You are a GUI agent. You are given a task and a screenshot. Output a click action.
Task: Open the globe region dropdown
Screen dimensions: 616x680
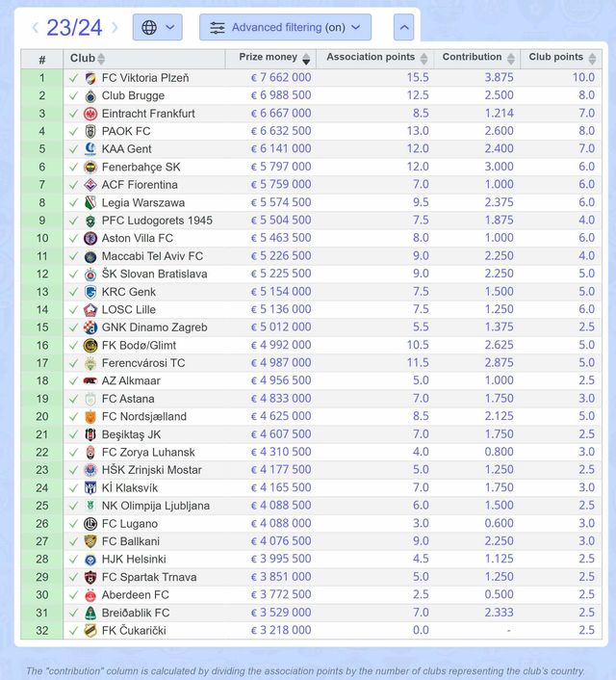click(157, 27)
